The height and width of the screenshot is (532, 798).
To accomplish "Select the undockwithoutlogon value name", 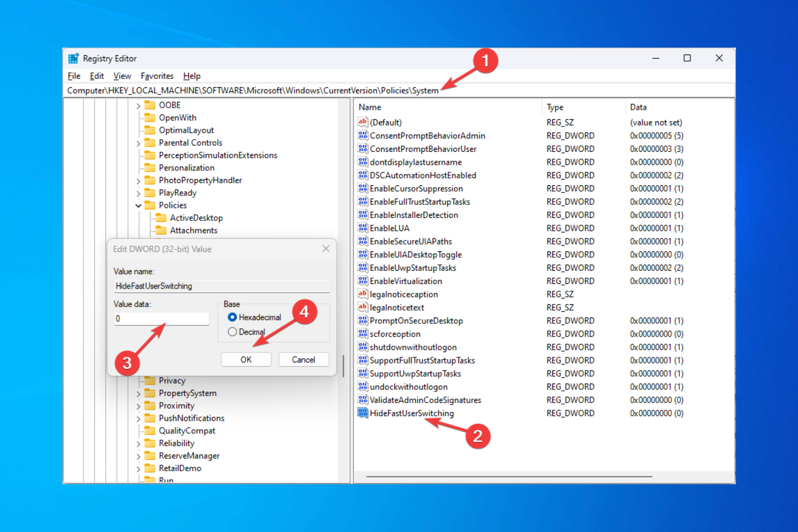I will point(409,387).
